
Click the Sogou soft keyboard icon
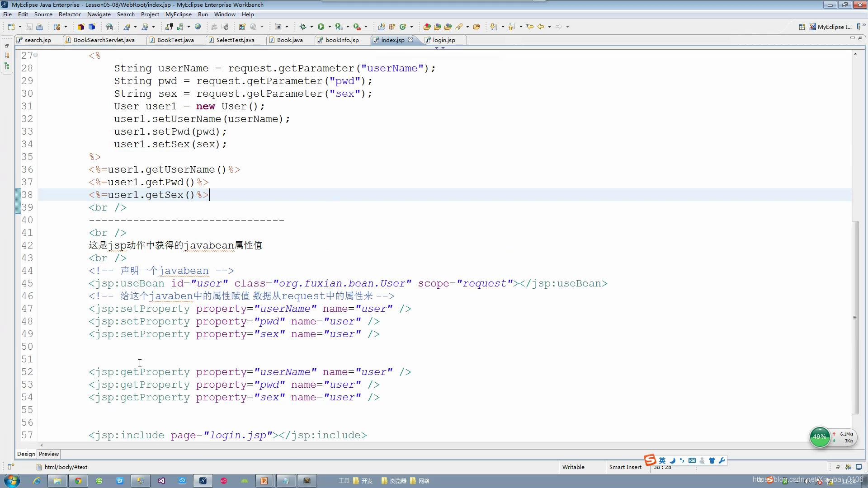tap(692, 460)
